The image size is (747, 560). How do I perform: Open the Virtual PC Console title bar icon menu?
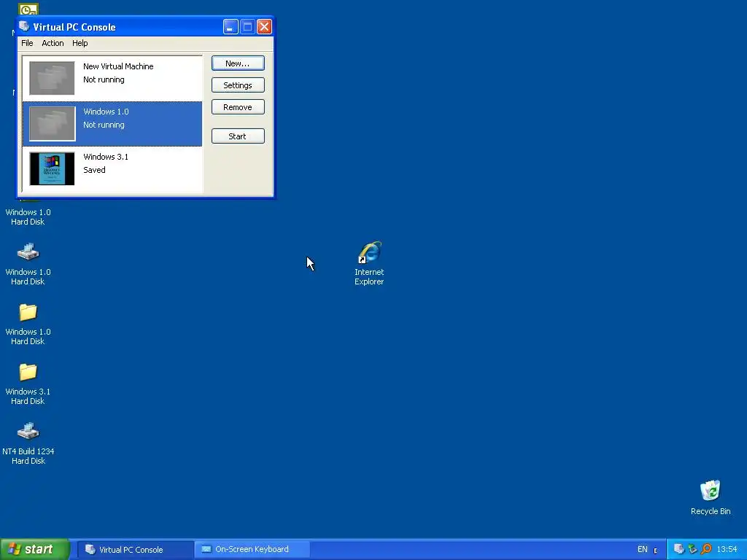25,26
